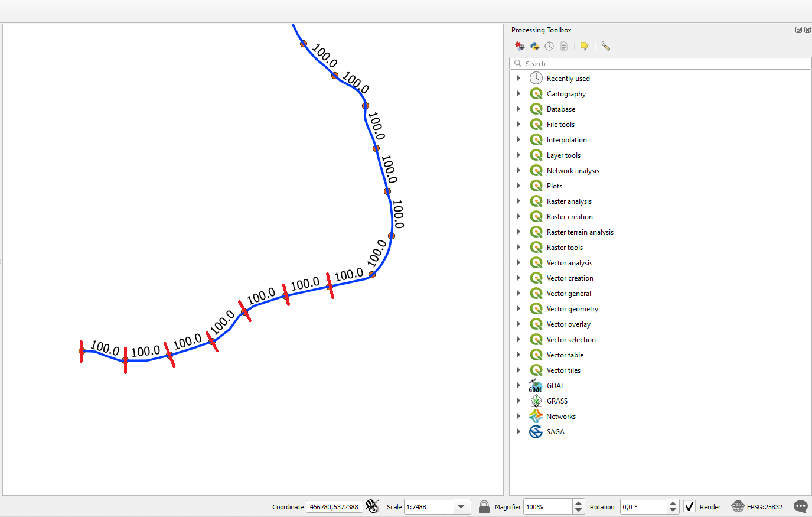The height and width of the screenshot is (517, 812).
Task: Decrease Rotation with down arrow
Action: pyautogui.click(x=673, y=510)
